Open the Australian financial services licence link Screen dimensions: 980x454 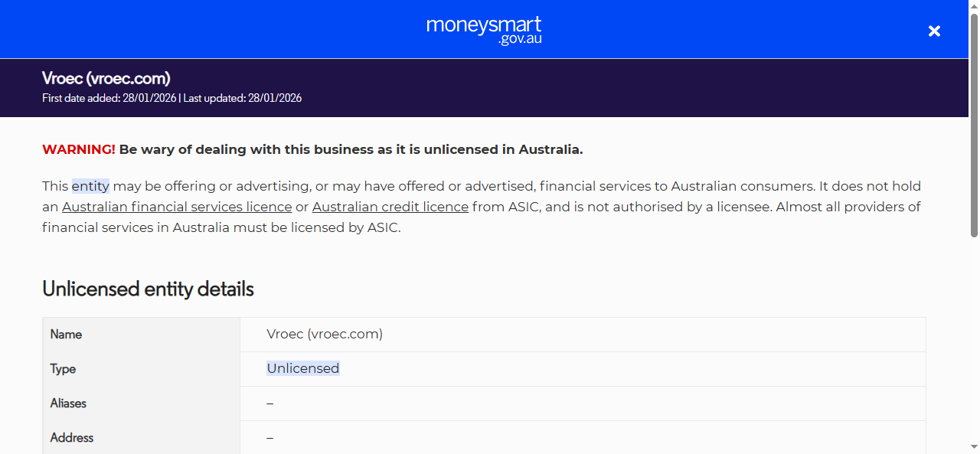[x=177, y=207]
